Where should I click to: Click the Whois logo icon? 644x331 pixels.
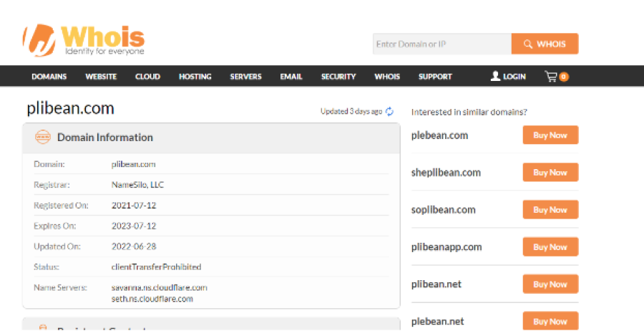coord(41,41)
